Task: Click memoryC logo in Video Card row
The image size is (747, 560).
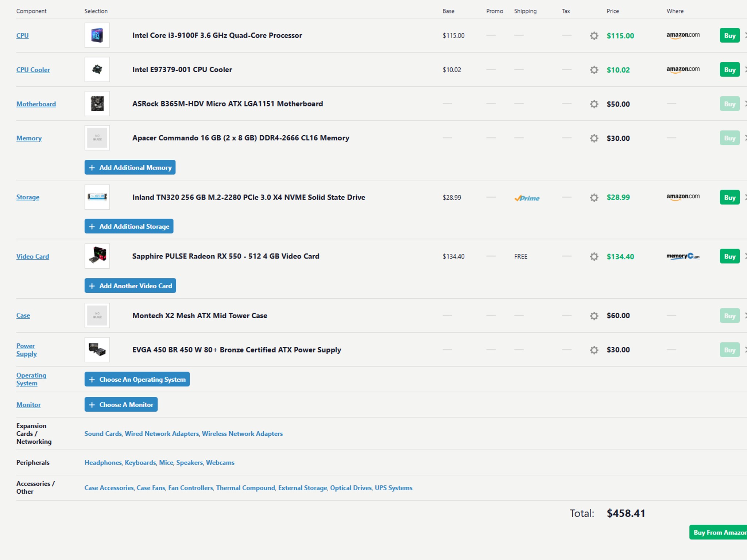Action: click(x=683, y=256)
